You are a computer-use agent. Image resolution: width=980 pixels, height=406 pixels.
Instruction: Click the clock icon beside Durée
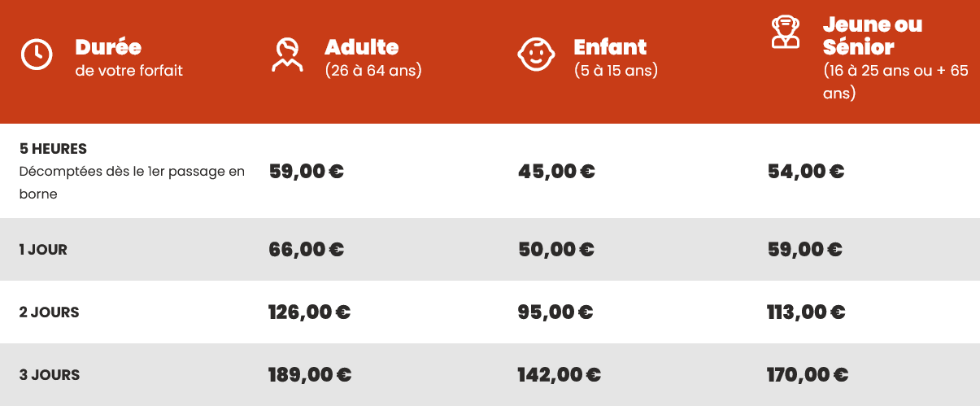(37, 55)
